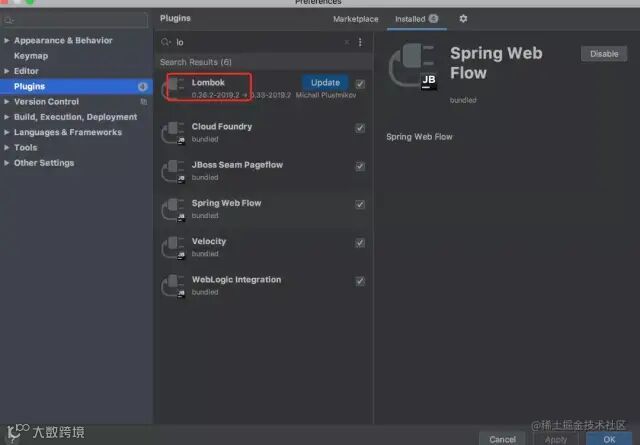The height and width of the screenshot is (445, 640).
Task: Select the WebLogic Integration plugin row
Action: click(x=263, y=285)
